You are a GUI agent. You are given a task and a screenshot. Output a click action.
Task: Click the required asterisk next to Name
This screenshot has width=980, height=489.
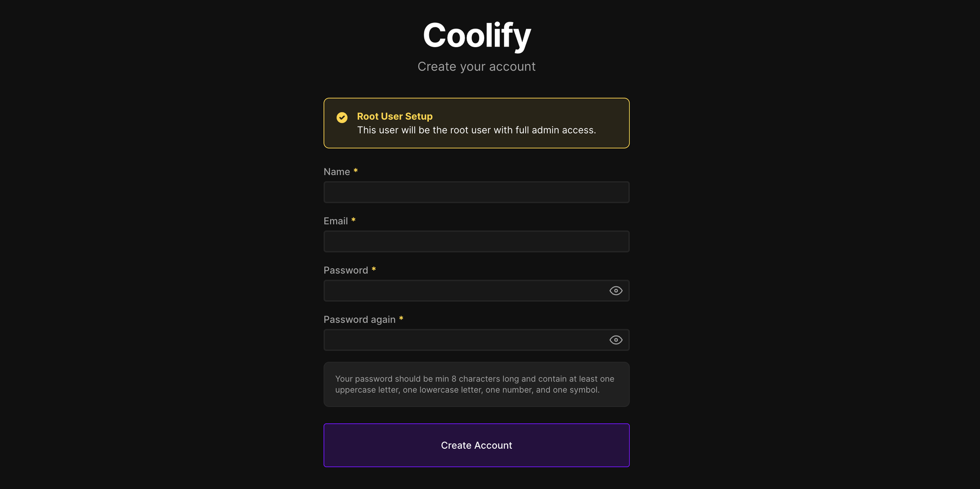[356, 171]
